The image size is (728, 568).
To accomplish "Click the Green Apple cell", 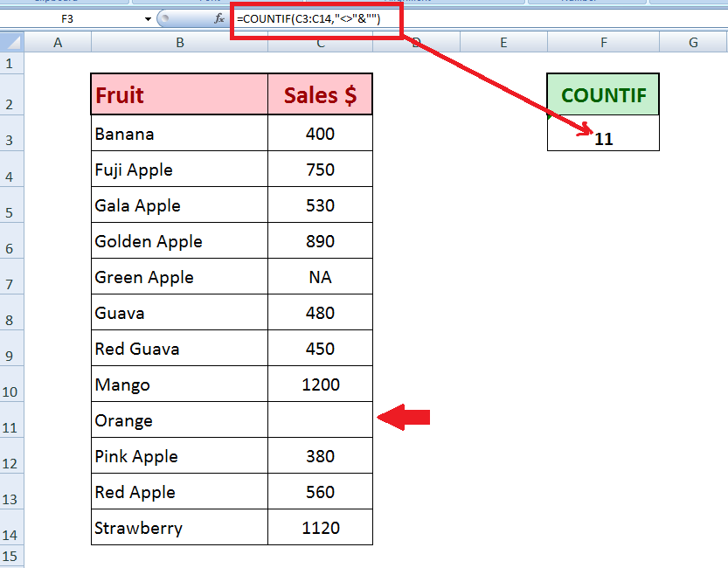I will click(179, 277).
